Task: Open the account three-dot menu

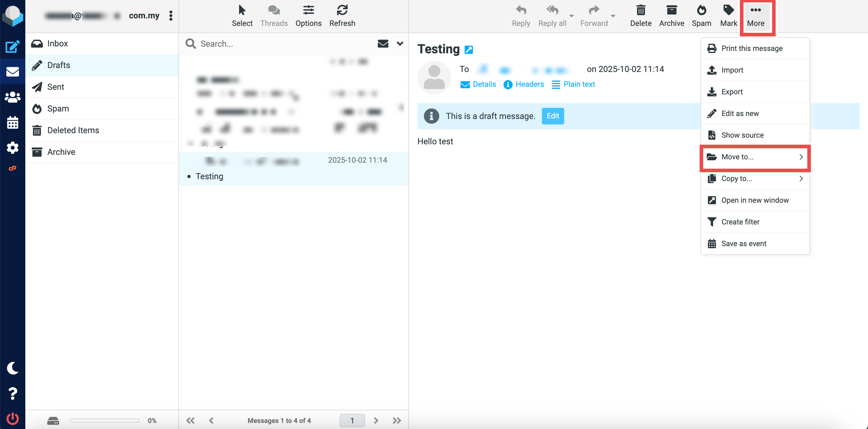Action: pyautogui.click(x=171, y=15)
